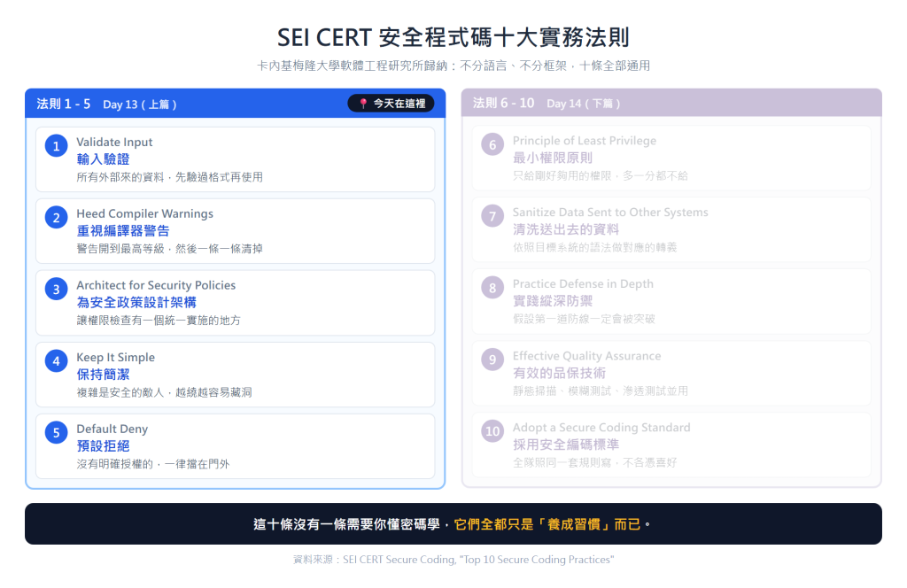The image size is (907, 588).
Task: Click the 為安全政策設計架構 title
Action: 136,302
